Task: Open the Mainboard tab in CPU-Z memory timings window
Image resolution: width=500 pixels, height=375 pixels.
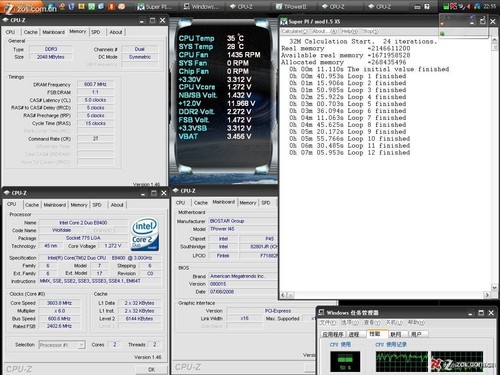Action: (53, 32)
